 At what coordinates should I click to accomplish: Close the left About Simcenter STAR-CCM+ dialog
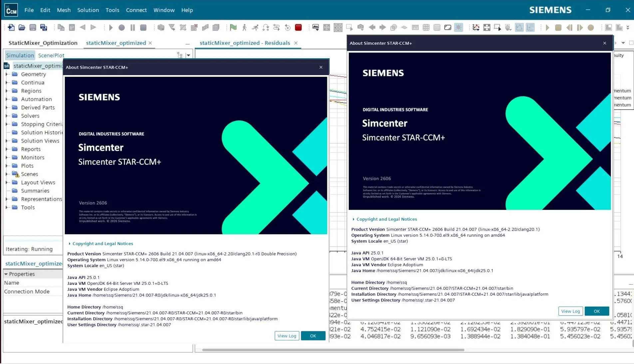pos(321,67)
